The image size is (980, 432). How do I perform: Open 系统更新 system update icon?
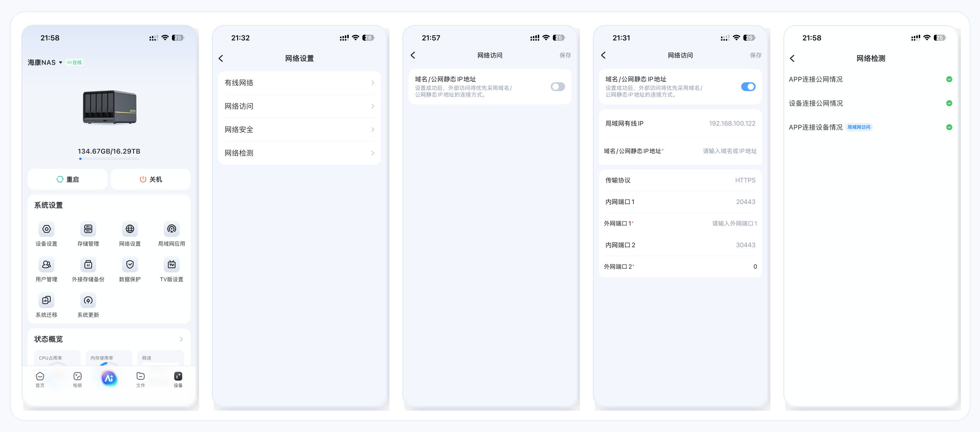point(88,300)
